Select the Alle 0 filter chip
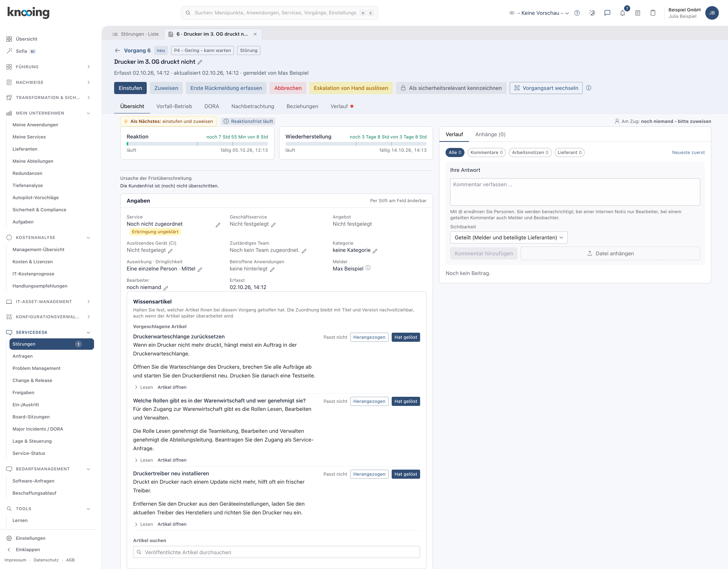Image resolution: width=728 pixels, height=569 pixels. click(455, 152)
